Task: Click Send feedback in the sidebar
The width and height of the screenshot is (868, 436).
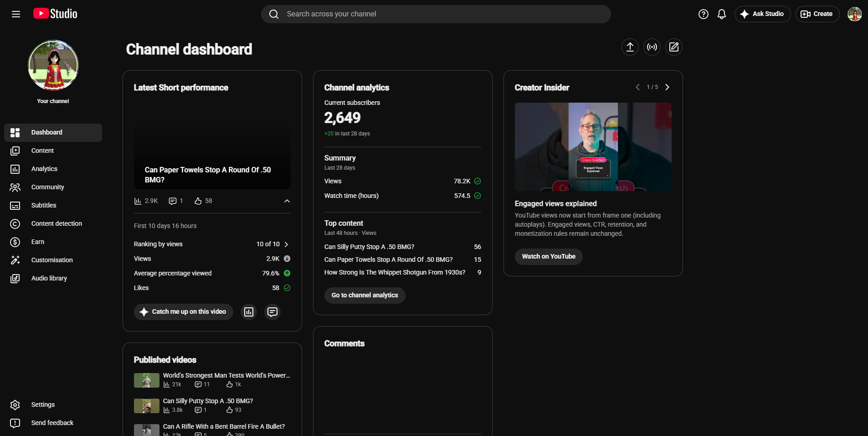Action: tap(53, 423)
